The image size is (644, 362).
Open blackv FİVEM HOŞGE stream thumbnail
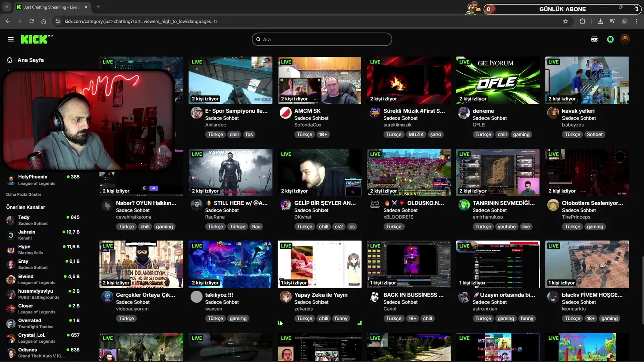[587, 264]
